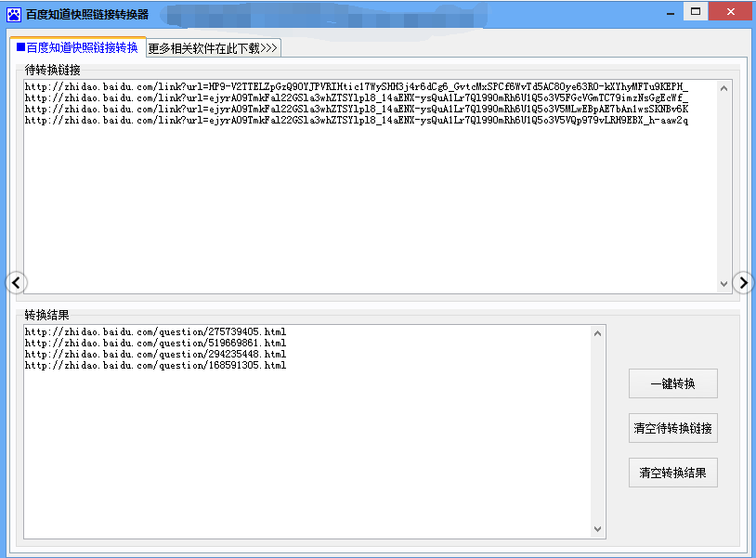Click up arrow of 转换结果 scrollbar
Screen dimensions: 756x558
coord(597,333)
